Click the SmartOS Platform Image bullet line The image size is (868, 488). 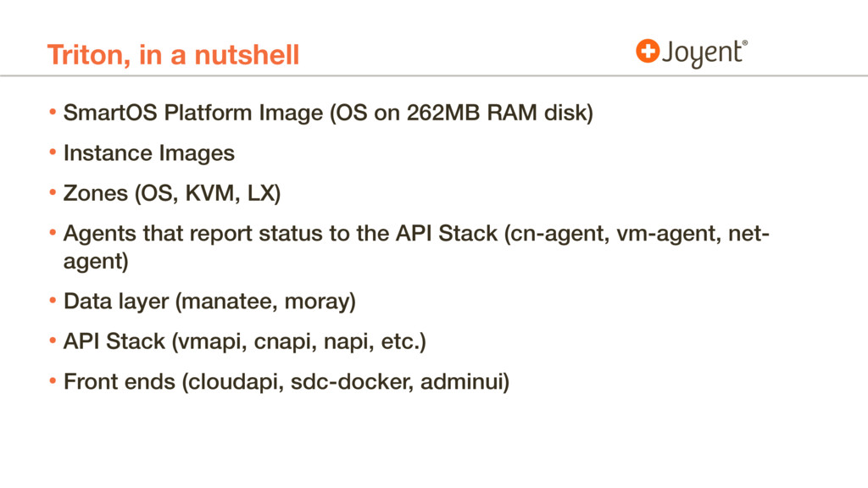[327, 114]
